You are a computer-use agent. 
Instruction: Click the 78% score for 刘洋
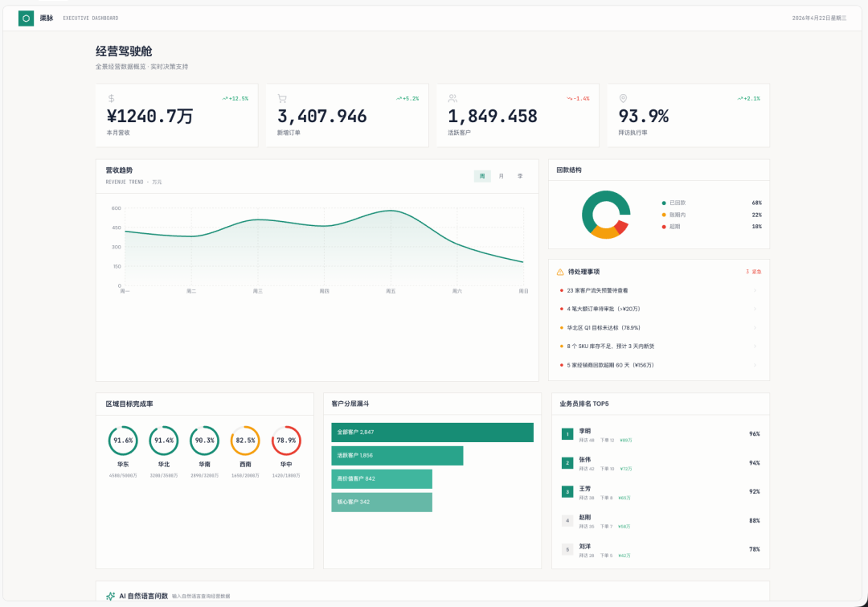(755, 549)
